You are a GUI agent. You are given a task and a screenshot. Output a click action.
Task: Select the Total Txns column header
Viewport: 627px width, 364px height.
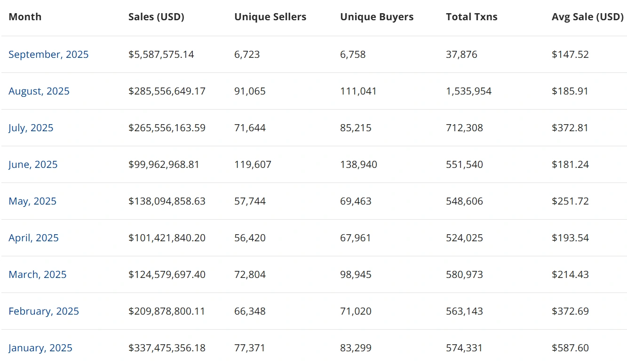[x=471, y=17]
